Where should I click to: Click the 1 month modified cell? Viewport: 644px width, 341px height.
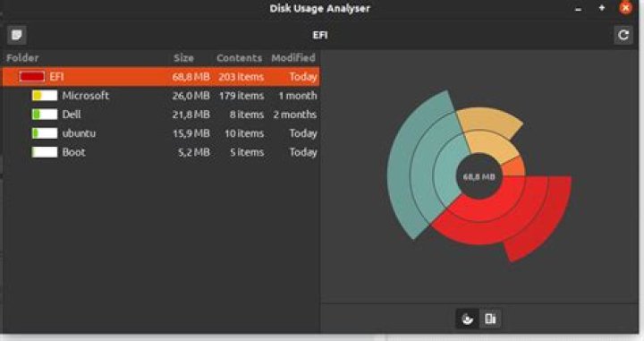[298, 96]
